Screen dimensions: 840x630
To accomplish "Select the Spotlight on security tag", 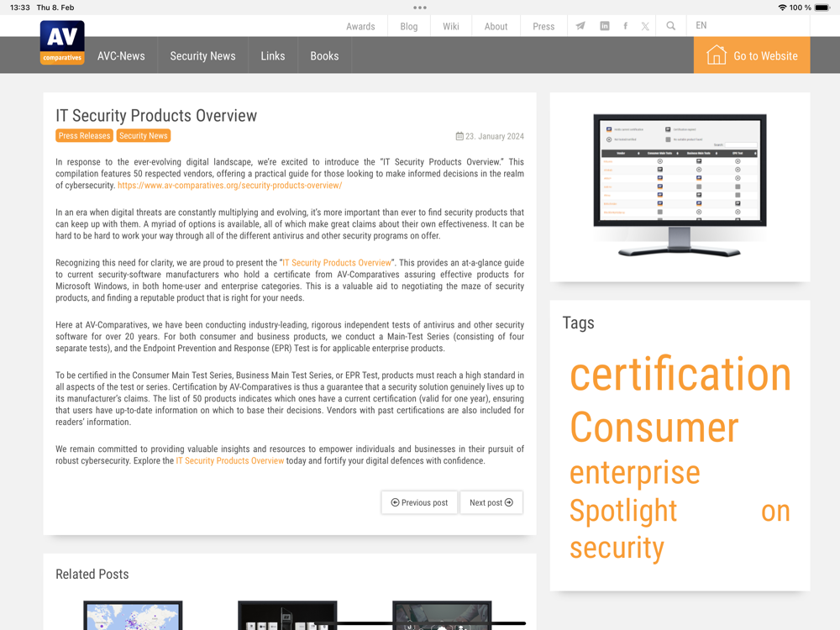I will click(x=680, y=529).
